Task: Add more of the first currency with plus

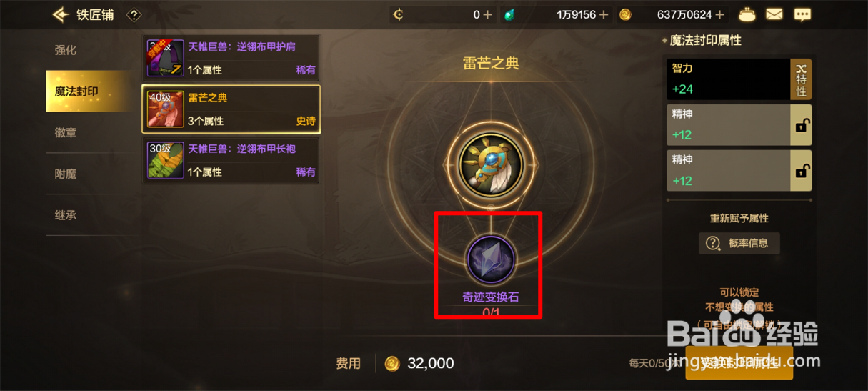Action: [x=487, y=14]
